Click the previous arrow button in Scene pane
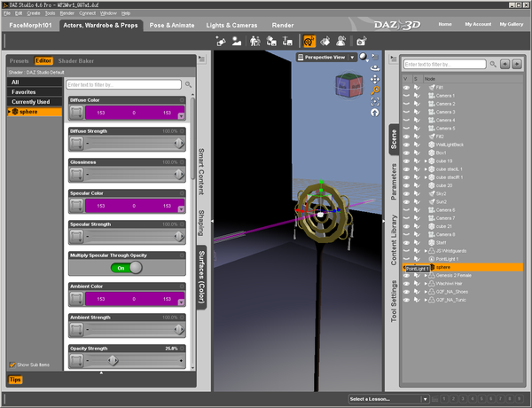 (x=505, y=64)
